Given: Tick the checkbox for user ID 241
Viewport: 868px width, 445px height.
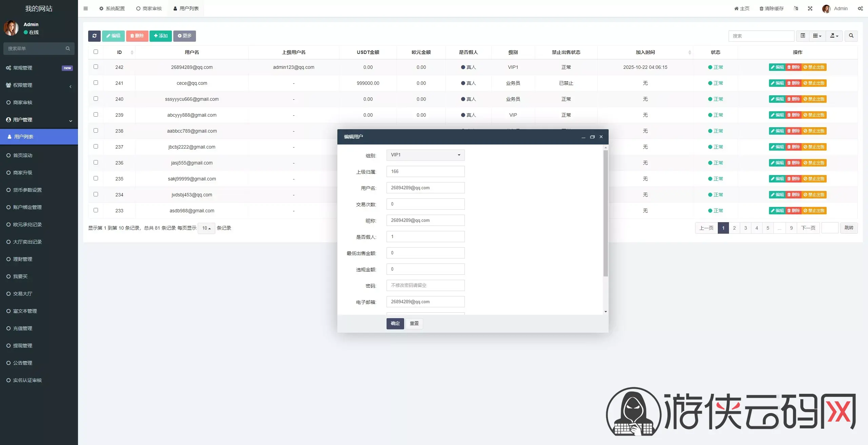Looking at the screenshot, I should point(96,83).
